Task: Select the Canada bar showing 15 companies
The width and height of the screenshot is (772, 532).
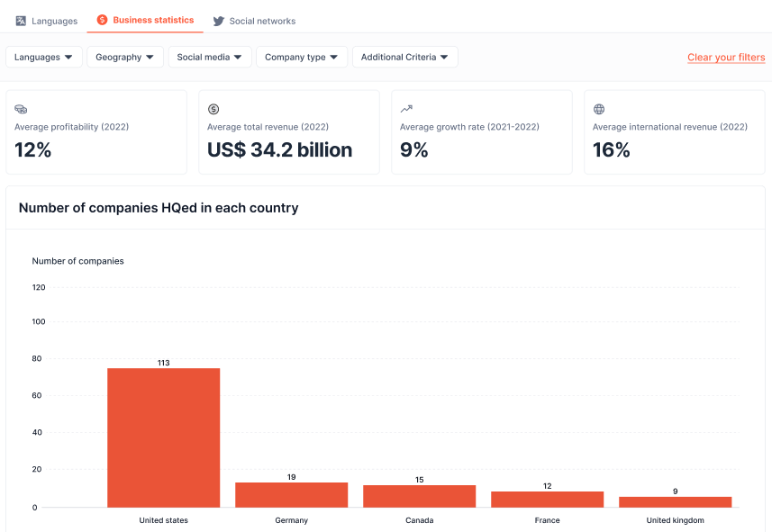Action: click(419, 496)
